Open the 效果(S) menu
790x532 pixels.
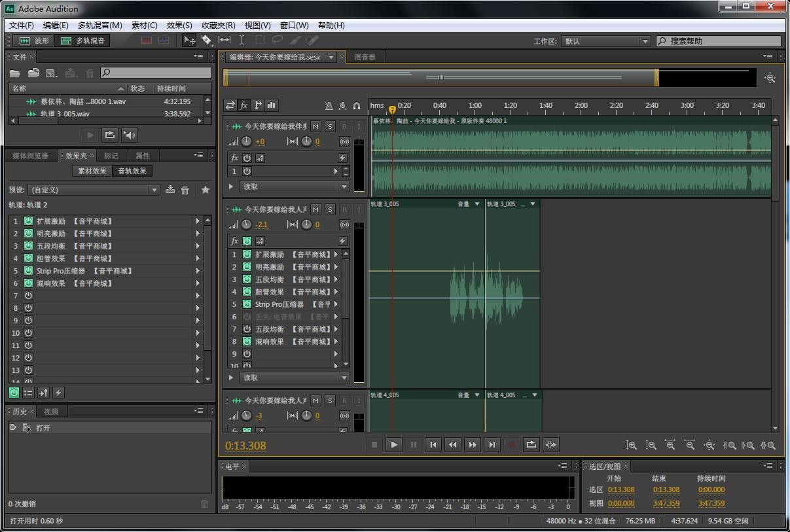pos(179,26)
